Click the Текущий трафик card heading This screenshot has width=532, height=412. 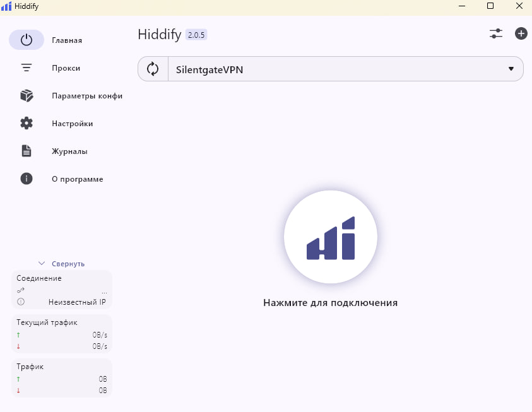47,322
